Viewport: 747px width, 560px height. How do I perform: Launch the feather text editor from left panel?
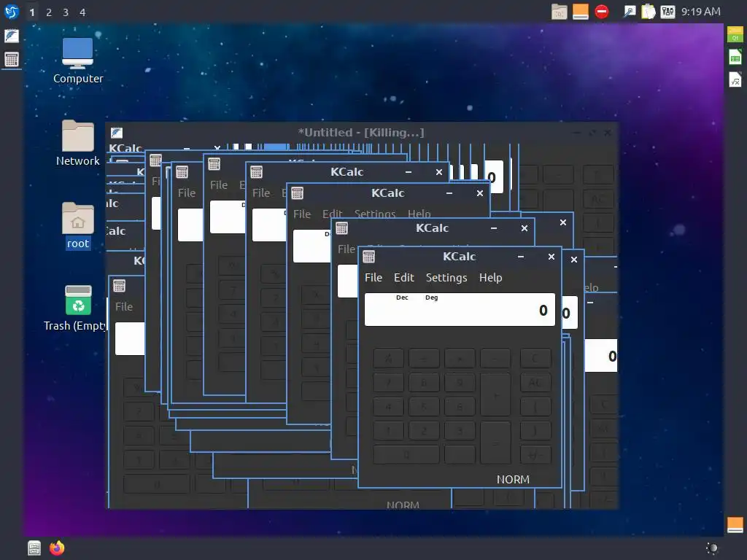tap(12, 36)
